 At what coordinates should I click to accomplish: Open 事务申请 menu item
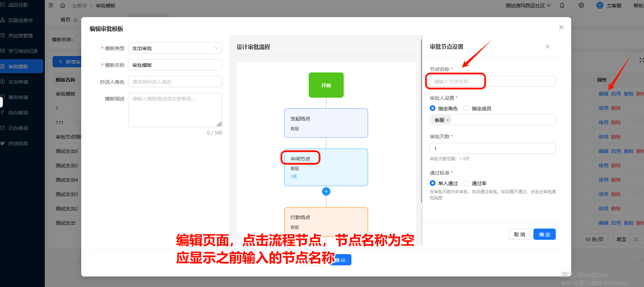[18, 97]
